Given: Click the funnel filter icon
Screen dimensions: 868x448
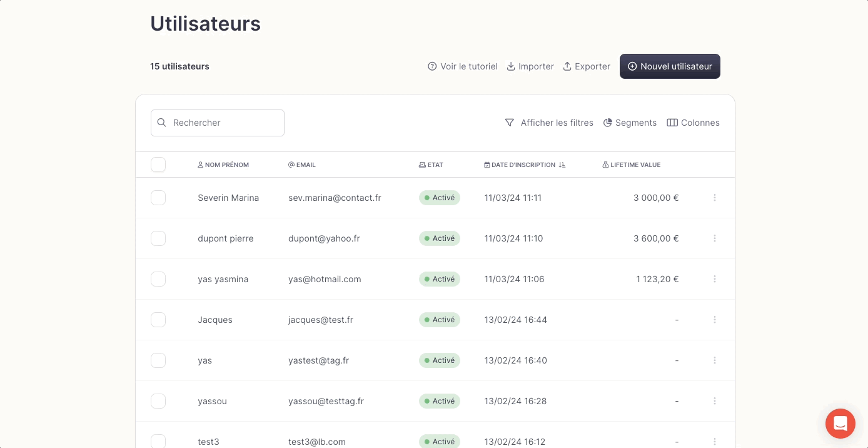Looking at the screenshot, I should [510, 123].
